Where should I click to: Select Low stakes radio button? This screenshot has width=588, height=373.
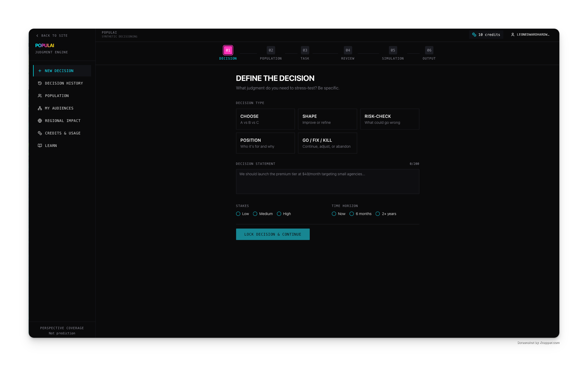[x=238, y=214]
